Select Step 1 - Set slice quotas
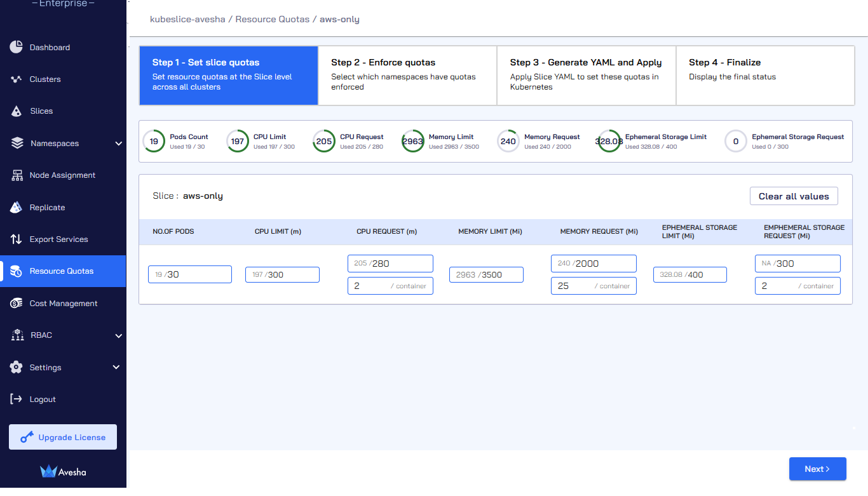868x496 pixels. (229, 75)
